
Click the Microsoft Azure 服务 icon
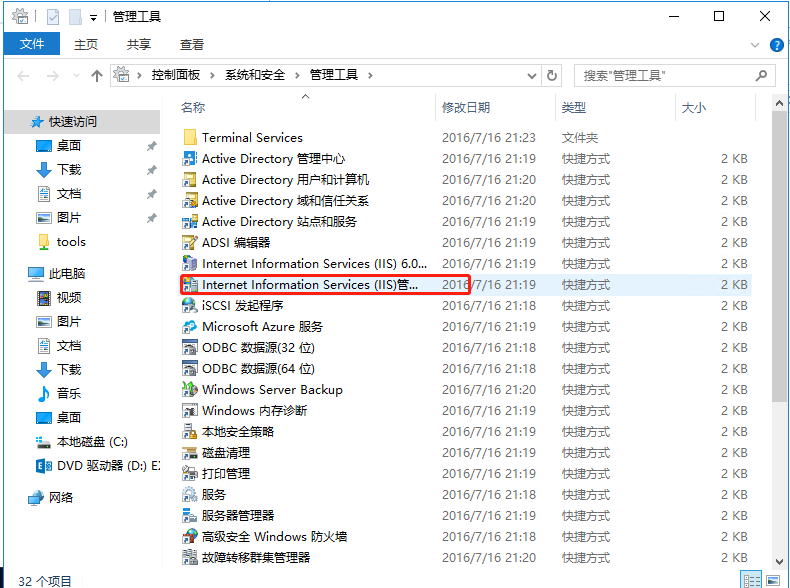190,326
